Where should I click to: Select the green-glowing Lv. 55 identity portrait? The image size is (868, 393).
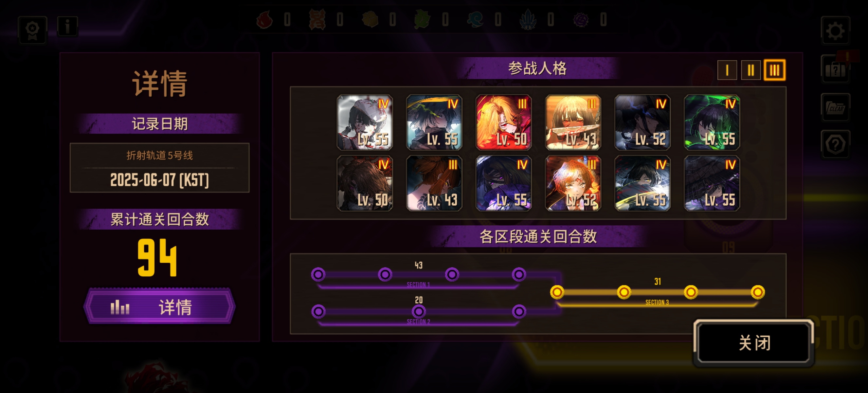[x=712, y=122]
